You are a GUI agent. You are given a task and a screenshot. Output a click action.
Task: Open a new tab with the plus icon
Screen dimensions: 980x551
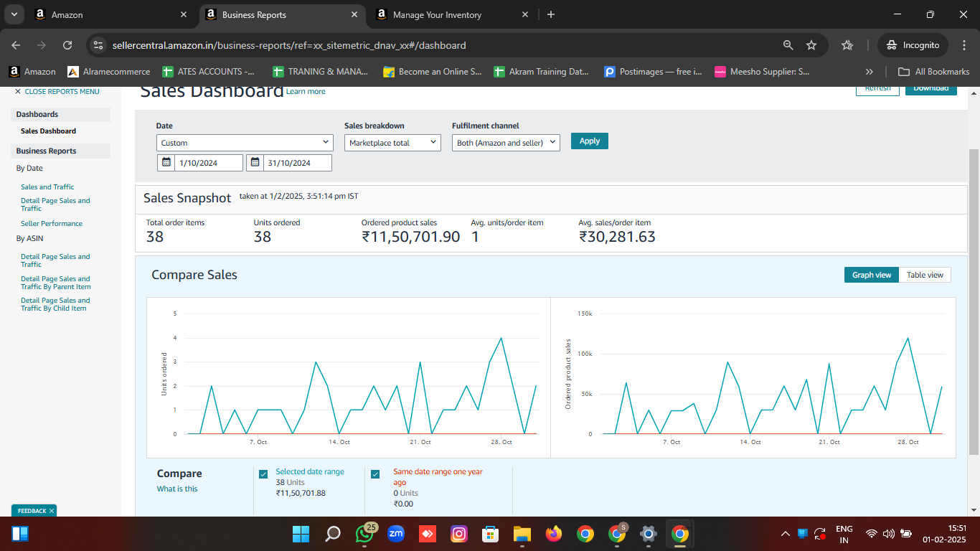[x=550, y=14]
